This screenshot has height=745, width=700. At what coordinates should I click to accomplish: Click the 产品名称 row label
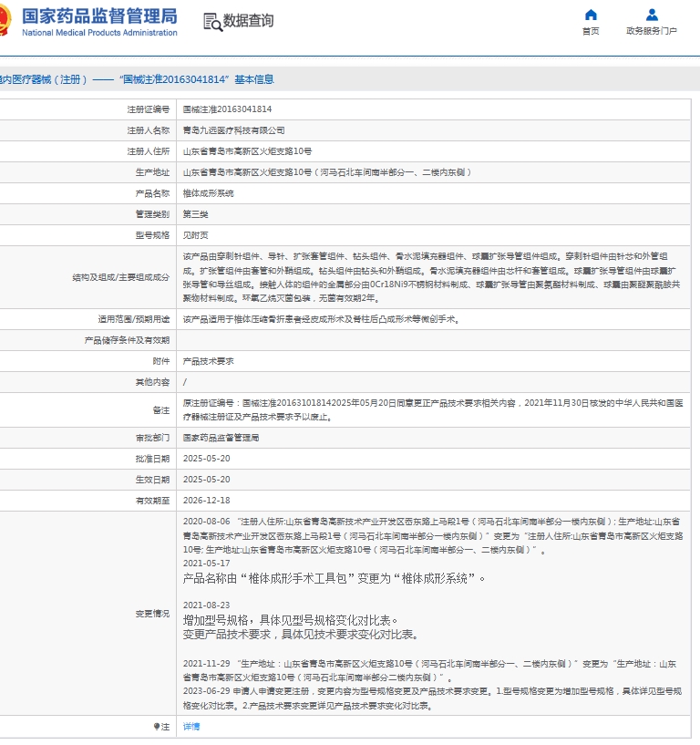152,193
